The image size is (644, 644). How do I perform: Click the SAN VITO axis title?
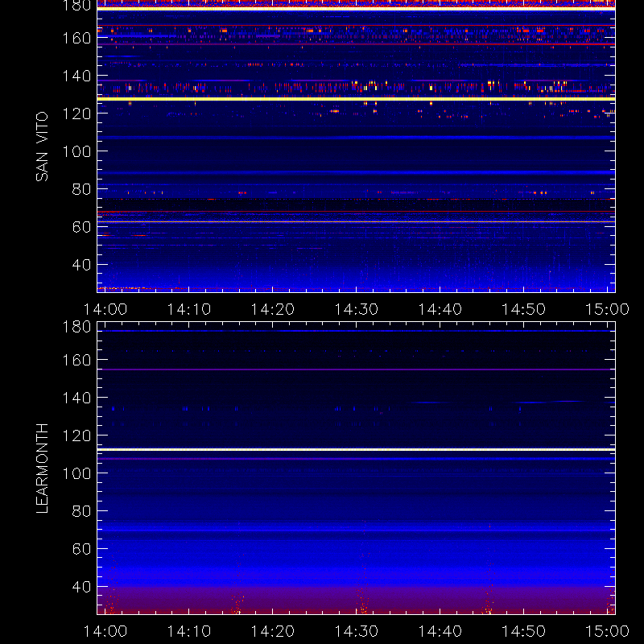click(x=42, y=147)
